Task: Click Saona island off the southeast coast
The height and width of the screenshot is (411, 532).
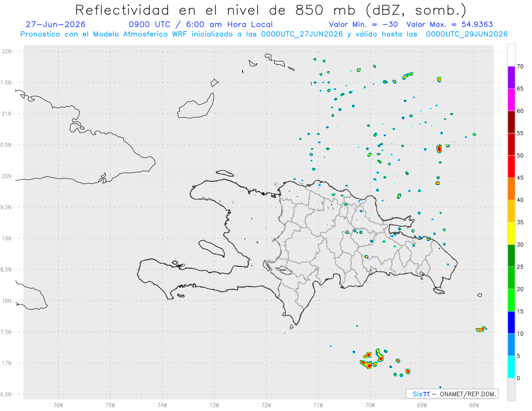Action: pos(439,291)
